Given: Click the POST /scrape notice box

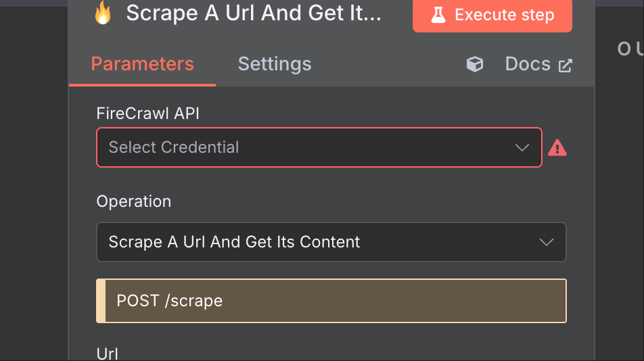Looking at the screenshot, I should [x=331, y=301].
